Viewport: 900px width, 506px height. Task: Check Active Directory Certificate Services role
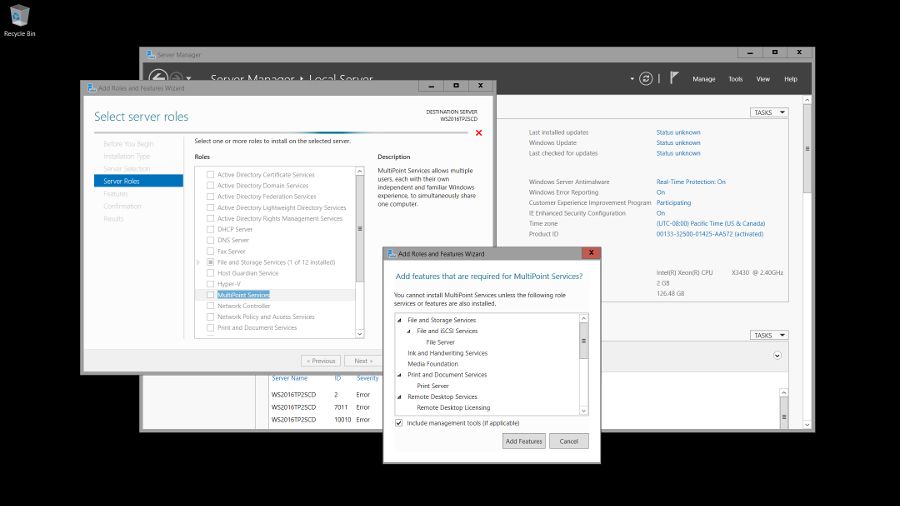210,174
